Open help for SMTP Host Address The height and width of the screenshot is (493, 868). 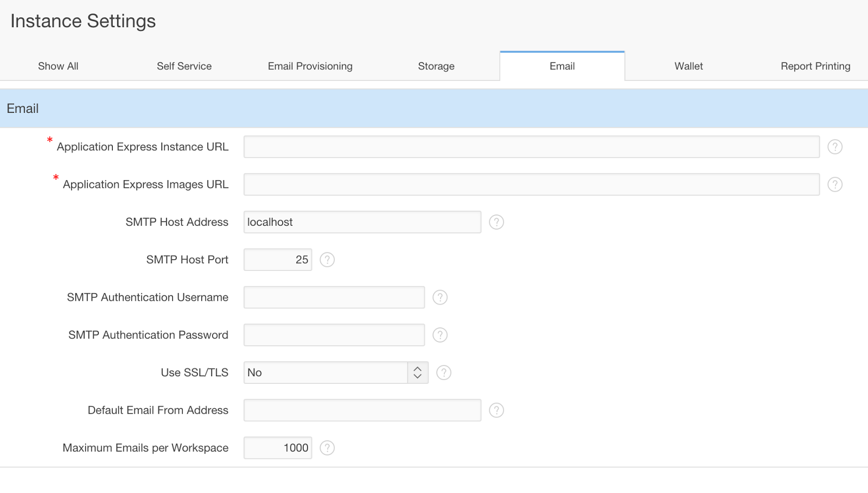pos(496,222)
